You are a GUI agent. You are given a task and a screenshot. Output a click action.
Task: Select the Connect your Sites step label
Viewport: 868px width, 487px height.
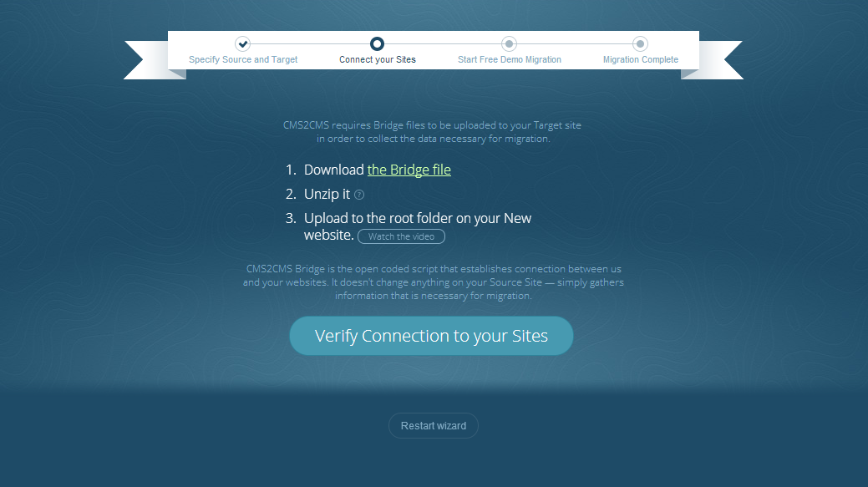coord(378,59)
